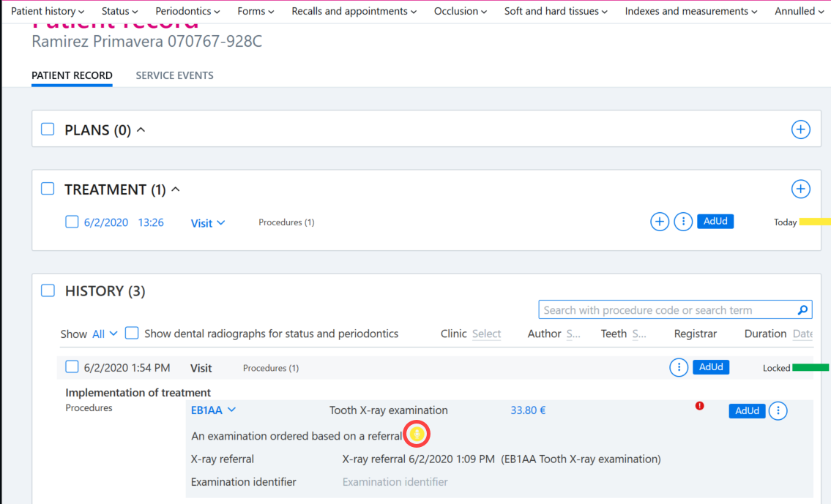The width and height of the screenshot is (831, 504).
Task: Open Duration date filter
Action: coord(802,334)
